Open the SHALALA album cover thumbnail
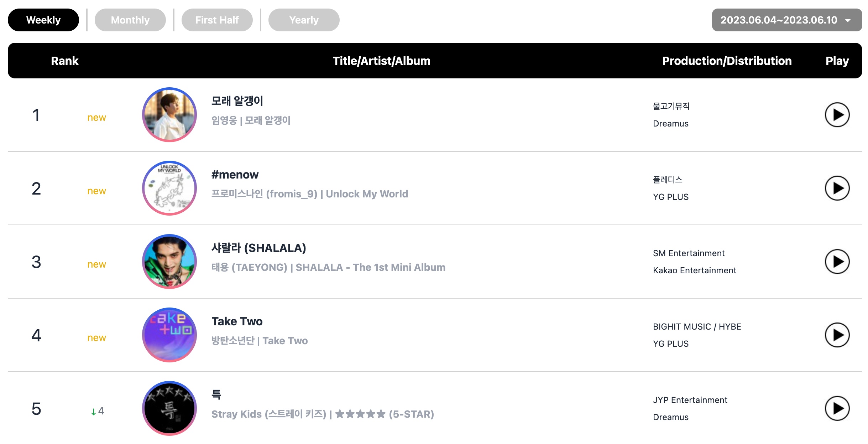Screen dimensions: 868x444 point(169,262)
